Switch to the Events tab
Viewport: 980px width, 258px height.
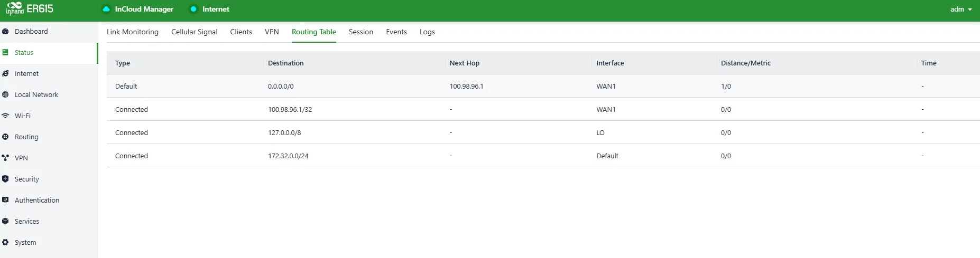(396, 32)
